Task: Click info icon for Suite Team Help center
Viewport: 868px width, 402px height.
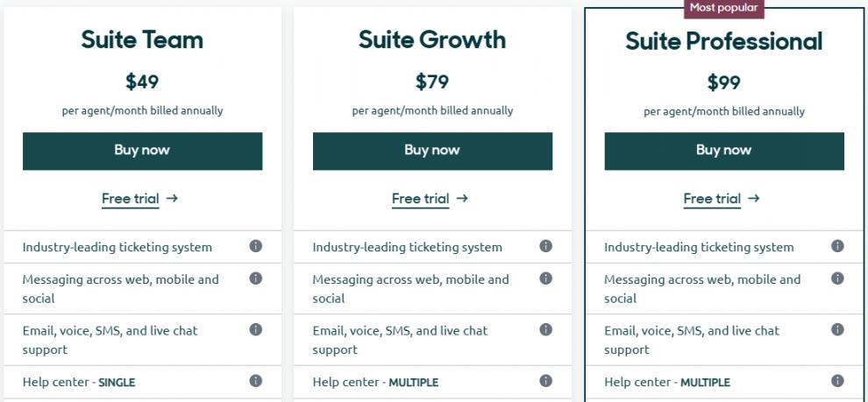Action: pyautogui.click(x=255, y=381)
